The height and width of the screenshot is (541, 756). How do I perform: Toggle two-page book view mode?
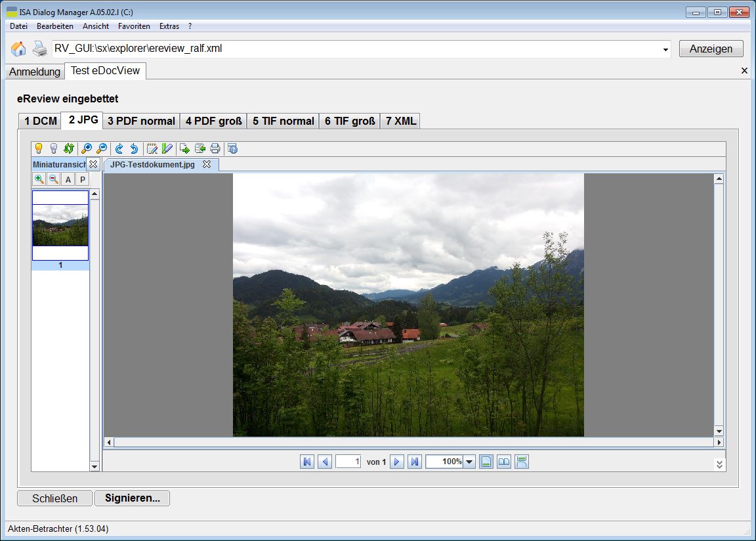(x=504, y=462)
